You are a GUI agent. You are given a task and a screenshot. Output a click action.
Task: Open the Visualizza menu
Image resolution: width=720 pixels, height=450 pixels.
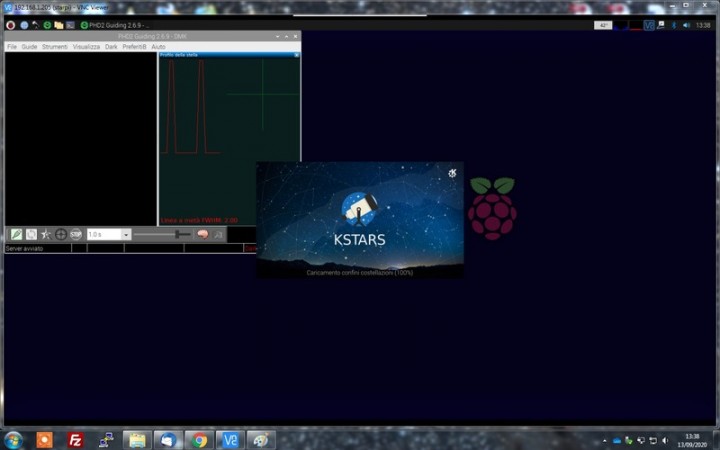(86, 46)
